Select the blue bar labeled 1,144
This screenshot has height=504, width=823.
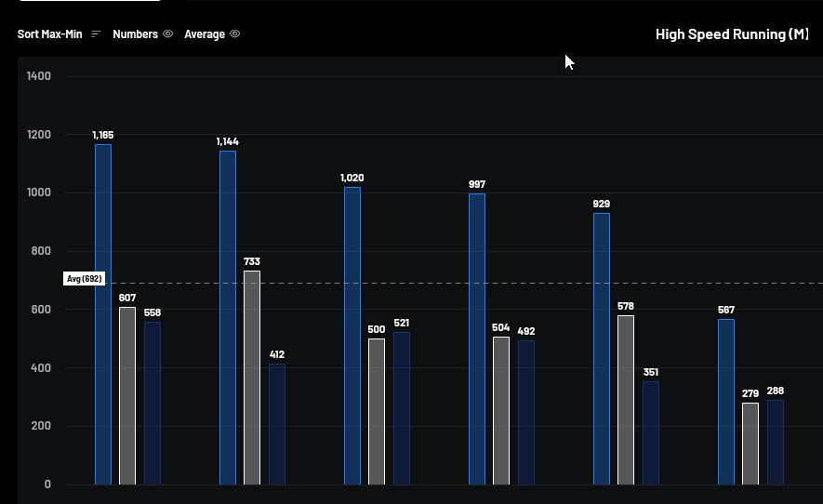click(228, 318)
